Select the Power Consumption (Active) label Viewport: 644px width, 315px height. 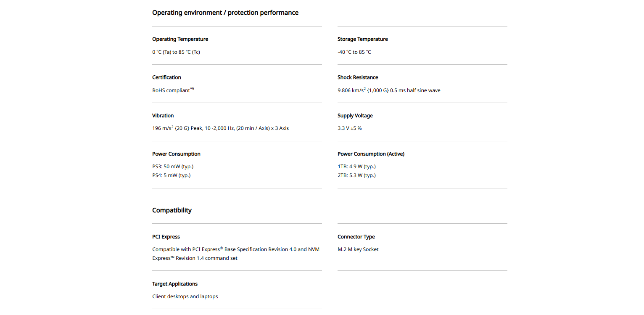click(x=371, y=154)
